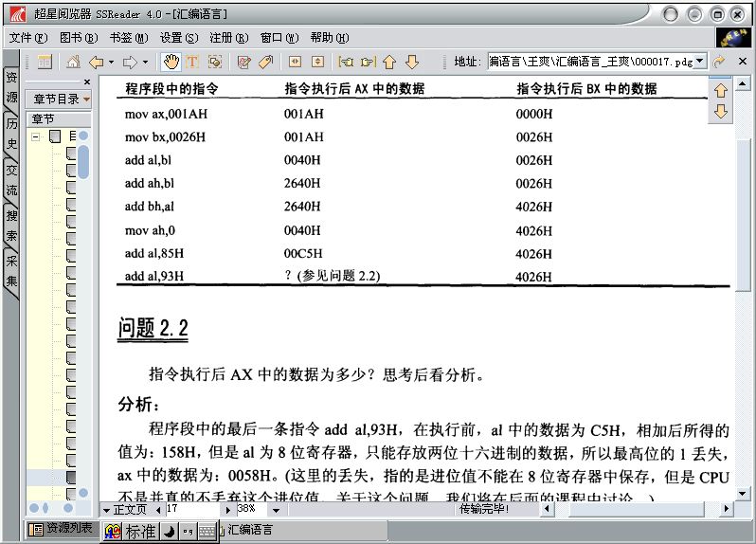Open the 帮助(H) menu
The image size is (756, 544).
pyautogui.click(x=330, y=38)
